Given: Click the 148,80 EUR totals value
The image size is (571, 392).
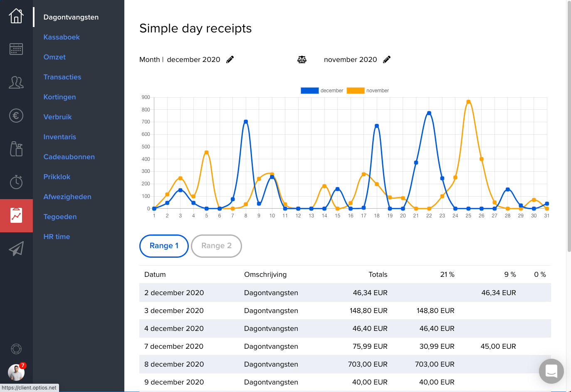Looking at the screenshot, I should pyautogui.click(x=368, y=311).
